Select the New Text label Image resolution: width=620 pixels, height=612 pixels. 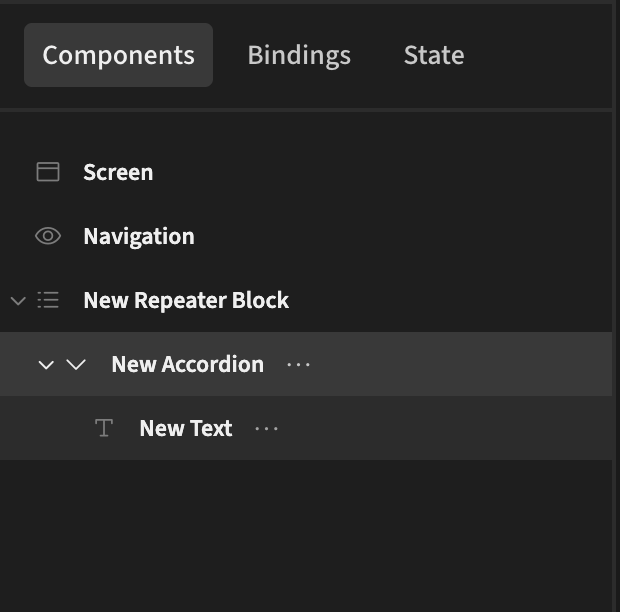coord(186,428)
